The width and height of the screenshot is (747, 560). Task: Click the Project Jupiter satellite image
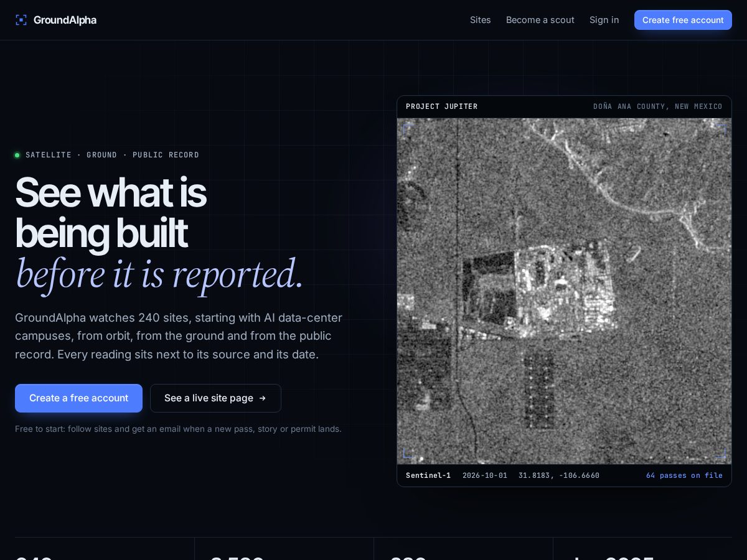pos(564,291)
